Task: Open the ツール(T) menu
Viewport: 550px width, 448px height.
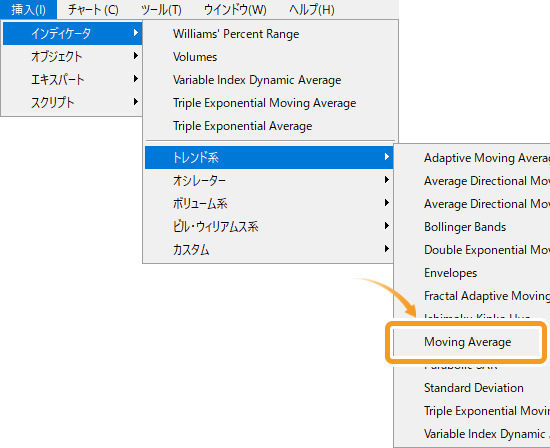Action: click(x=161, y=9)
